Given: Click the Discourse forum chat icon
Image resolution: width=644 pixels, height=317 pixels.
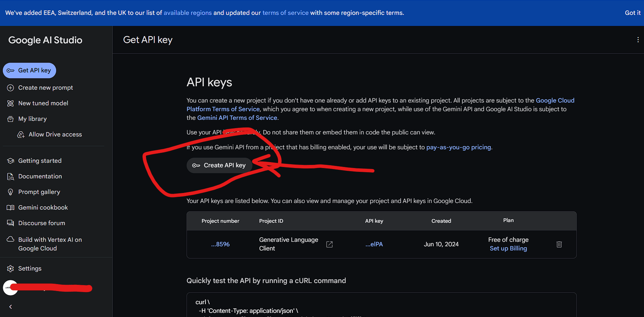Looking at the screenshot, I should tap(10, 223).
